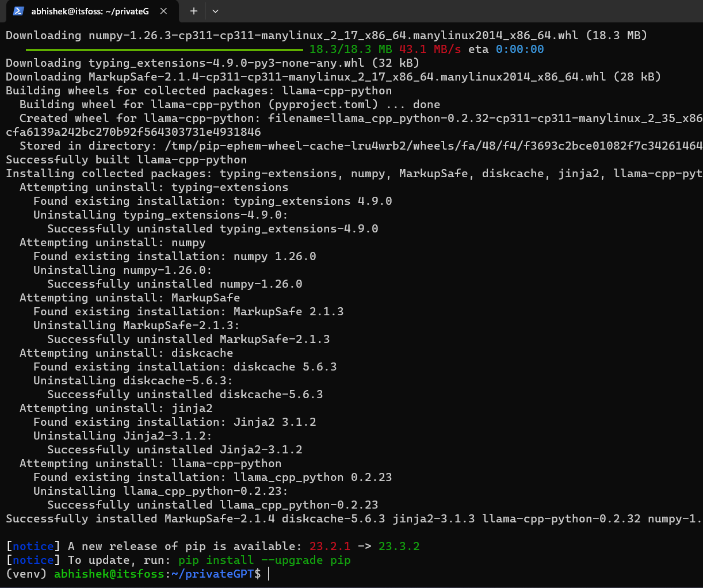The image size is (703, 588).
Task: Open the new tab dropdown chevron
Action: pyautogui.click(x=215, y=11)
